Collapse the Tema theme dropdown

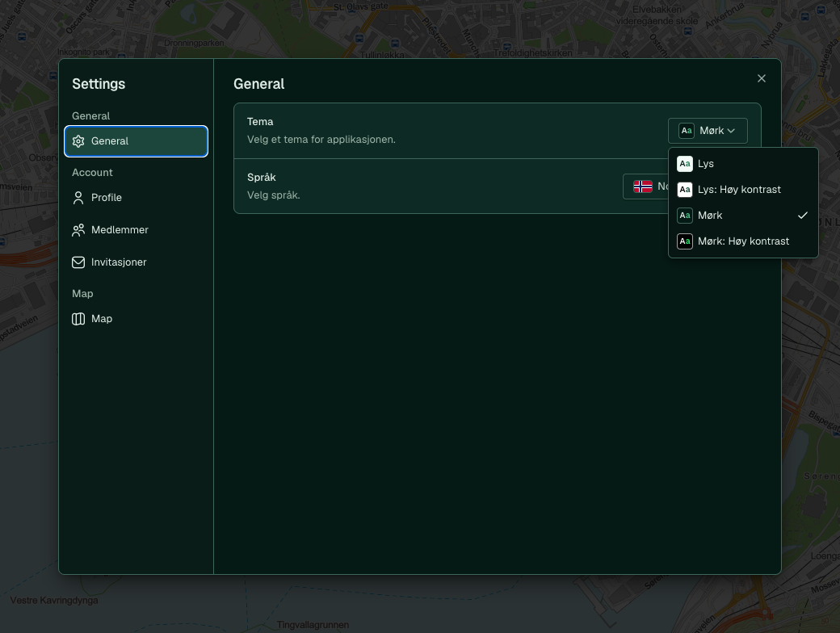point(708,131)
